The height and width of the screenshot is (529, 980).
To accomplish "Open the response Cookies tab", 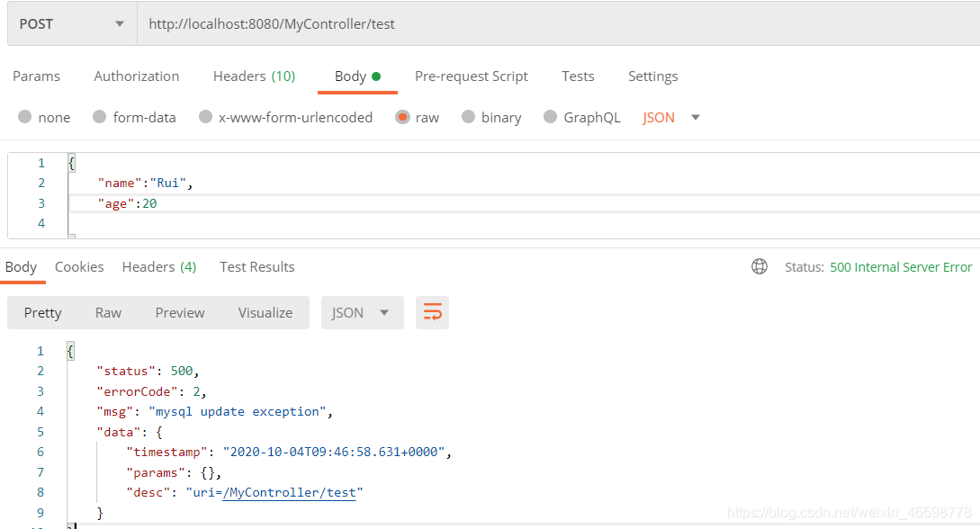I will (x=79, y=266).
